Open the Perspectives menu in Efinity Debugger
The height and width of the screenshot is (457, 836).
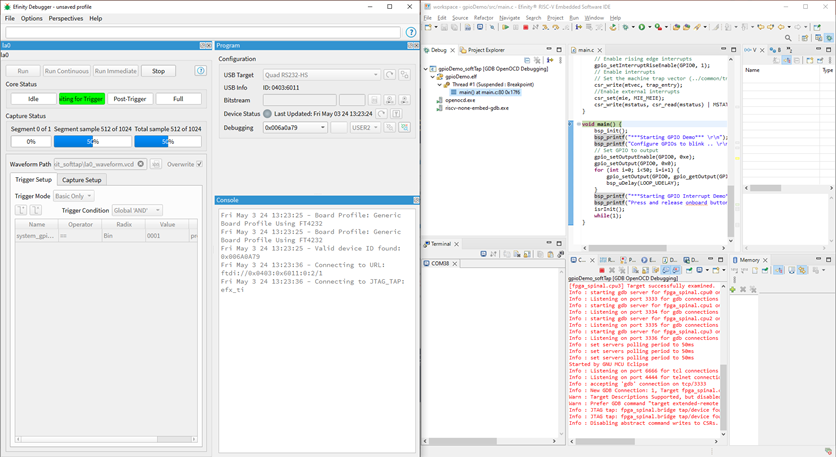pos(66,18)
